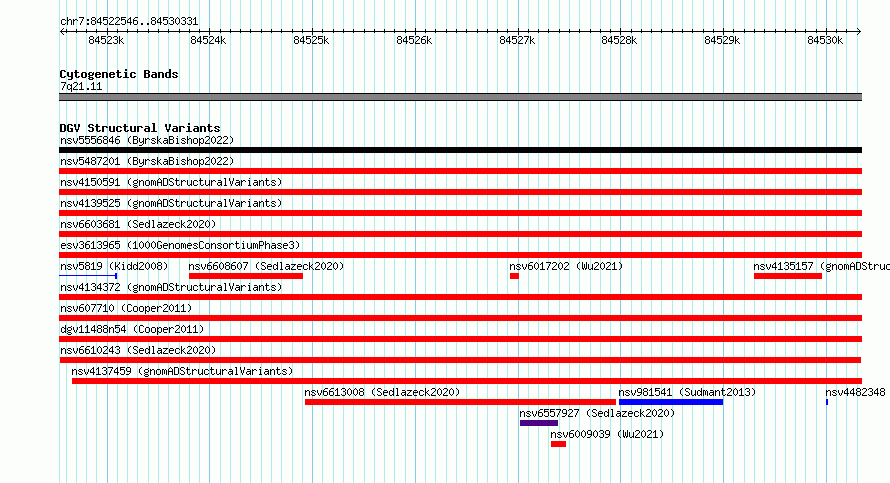The width and height of the screenshot is (890, 483).
Task: Open the nsv4137459 gnomAD variant label
Action: point(182,371)
